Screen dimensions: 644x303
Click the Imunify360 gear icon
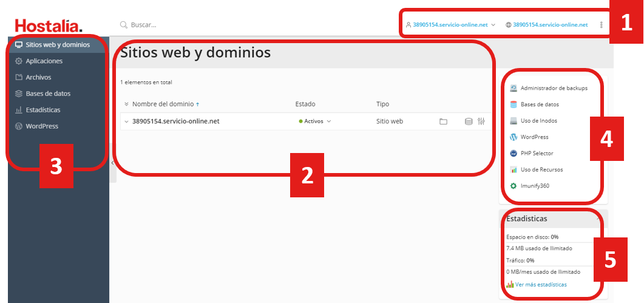click(x=514, y=186)
